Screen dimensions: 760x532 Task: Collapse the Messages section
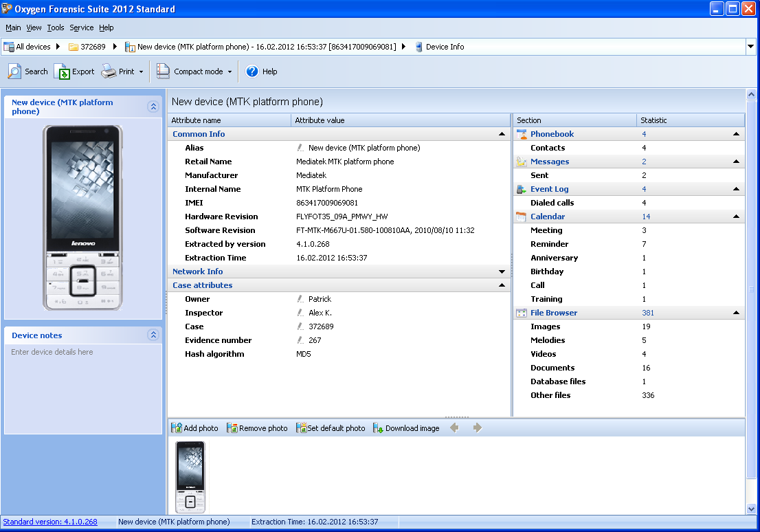(x=736, y=162)
